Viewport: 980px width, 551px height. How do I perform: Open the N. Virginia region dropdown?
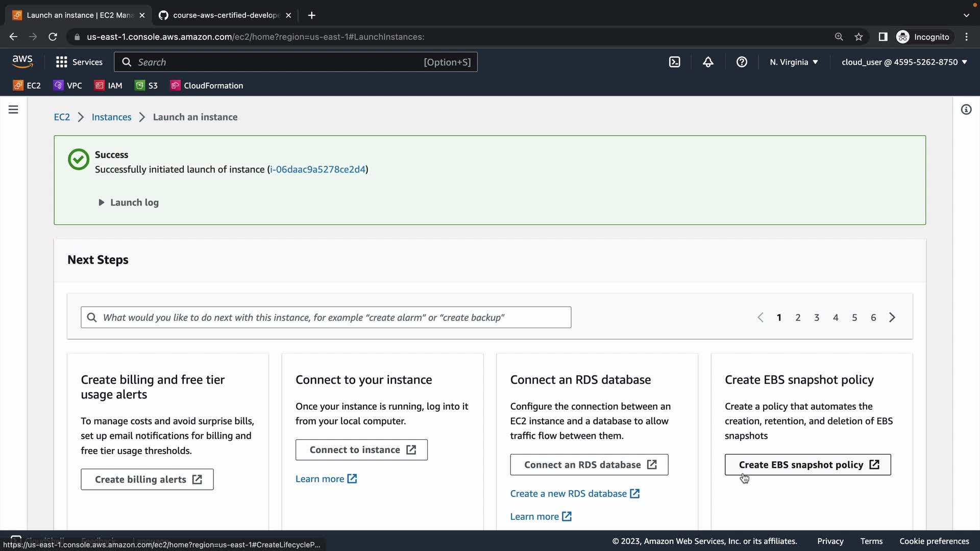point(794,62)
